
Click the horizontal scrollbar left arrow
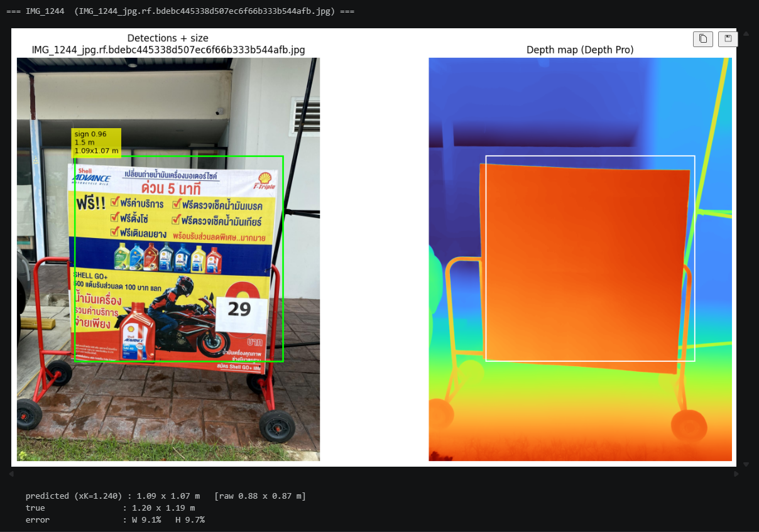(x=10, y=474)
